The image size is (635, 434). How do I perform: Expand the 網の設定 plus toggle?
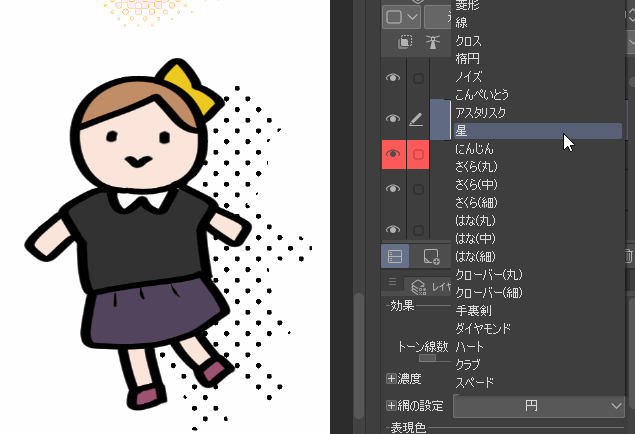pyautogui.click(x=391, y=406)
